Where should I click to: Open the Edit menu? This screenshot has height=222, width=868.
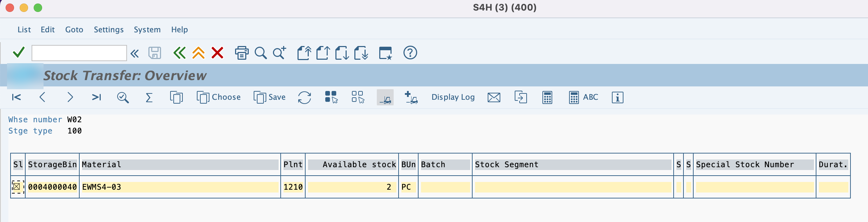click(x=48, y=30)
